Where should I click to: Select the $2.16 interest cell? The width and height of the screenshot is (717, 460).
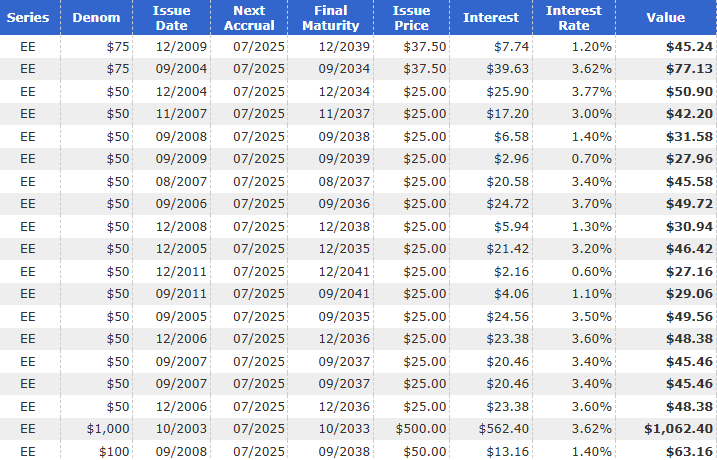tap(511, 272)
